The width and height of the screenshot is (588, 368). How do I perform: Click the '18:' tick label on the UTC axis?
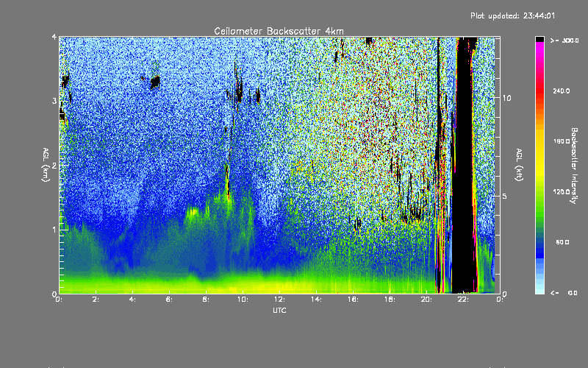(x=390, y=300)
